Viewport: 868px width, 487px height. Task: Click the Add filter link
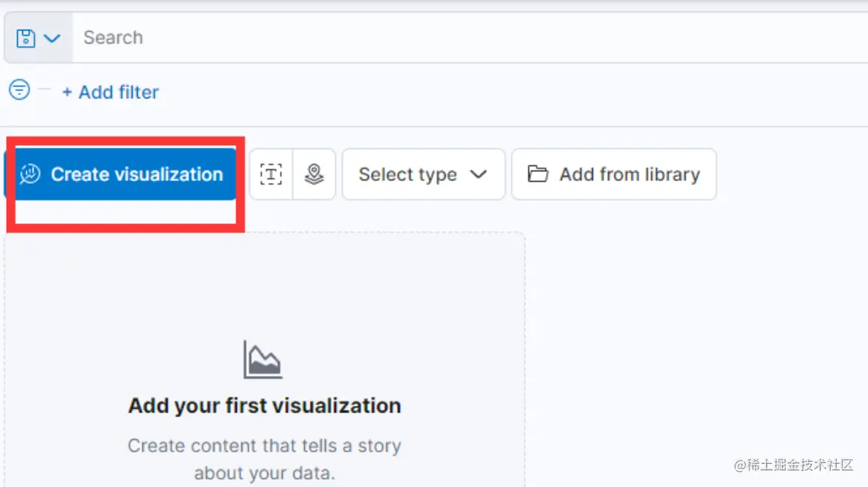(x=110, y=92)
